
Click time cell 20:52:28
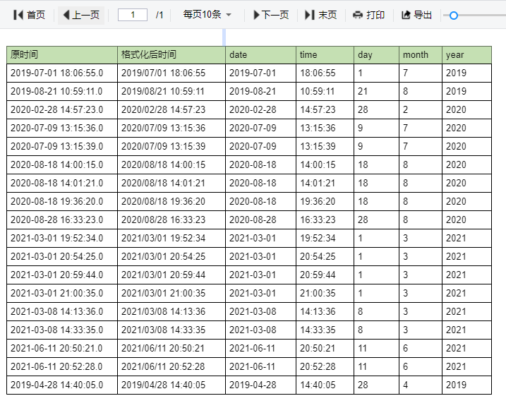point(325,367)
